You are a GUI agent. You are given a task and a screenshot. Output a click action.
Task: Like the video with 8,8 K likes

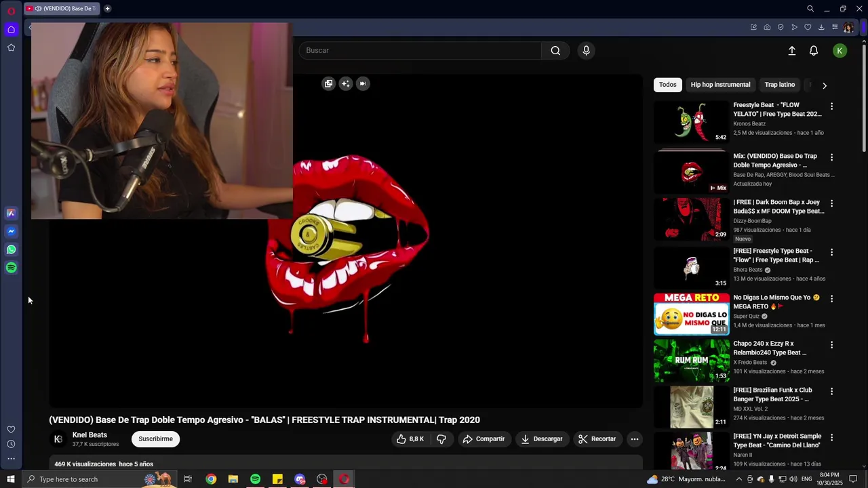coord(410,439)
